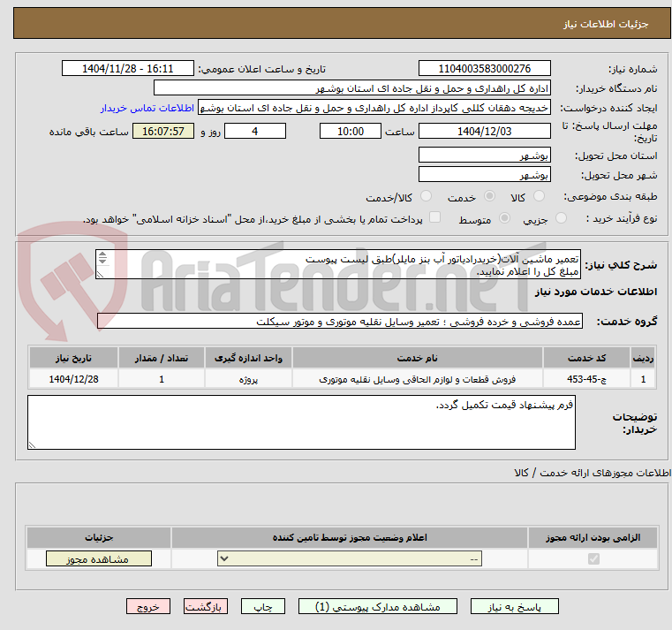Choose the جزیی purchase type radio
This screenshot has width=672, height=630.
(x=561, y=218)
